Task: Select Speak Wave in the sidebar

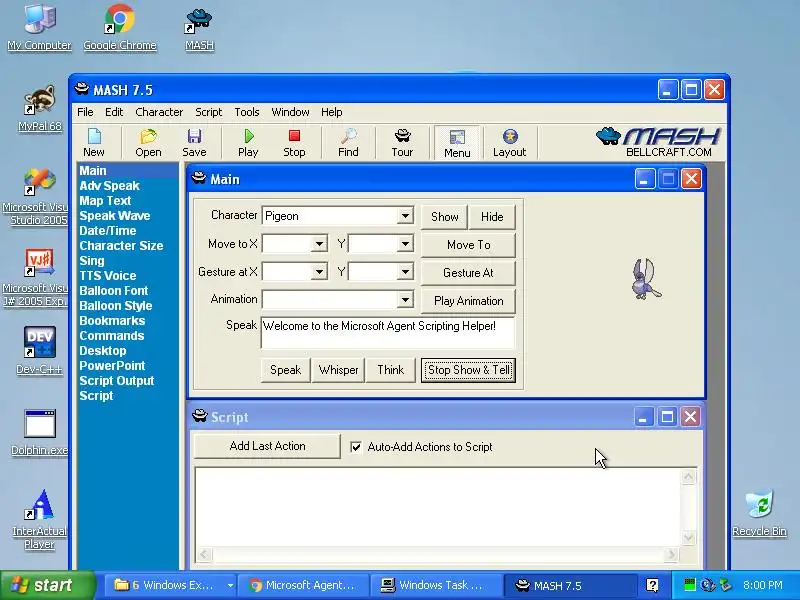Action: coord(115,215)
